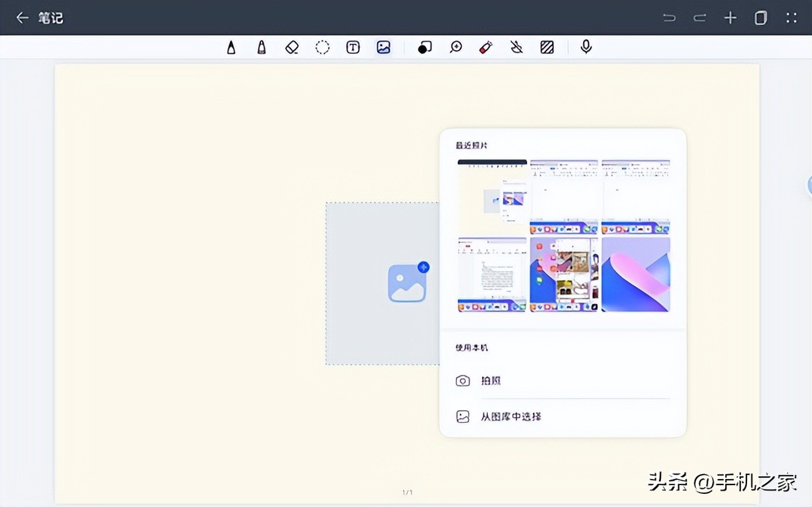
Task: Switch to the eraser tool
Action: pyautogui.click(x=291, y=47)
